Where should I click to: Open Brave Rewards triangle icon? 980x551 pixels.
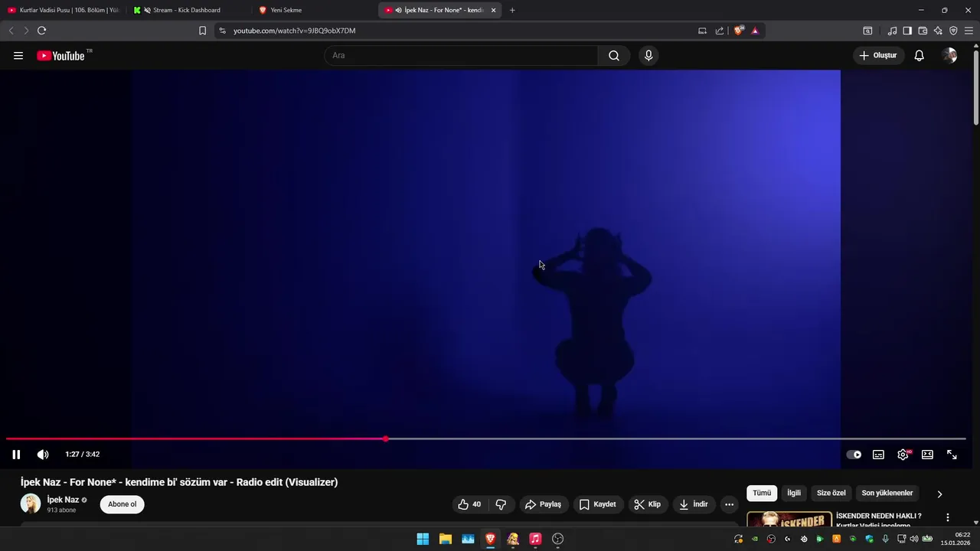click(755, 31)
